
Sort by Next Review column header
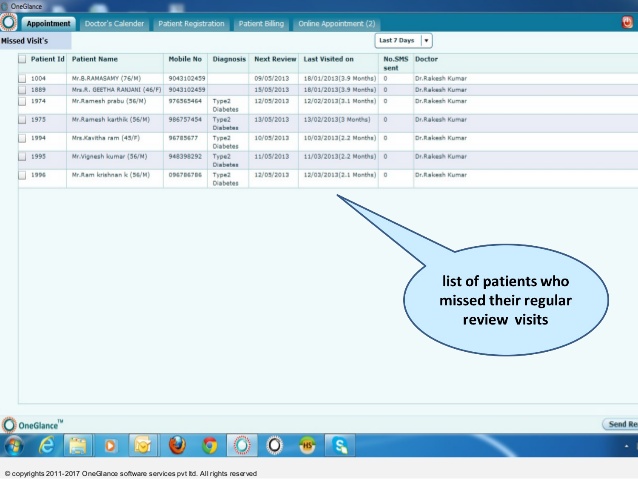tap(273, 59)
